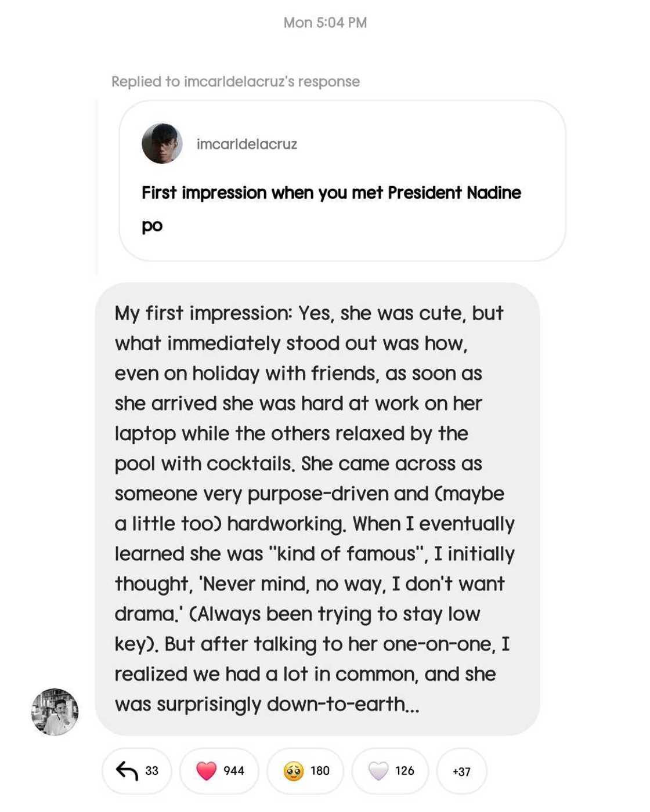Tap the red heart reaction icon
Screen dimensions: 650x812
[x=206, y=771]
